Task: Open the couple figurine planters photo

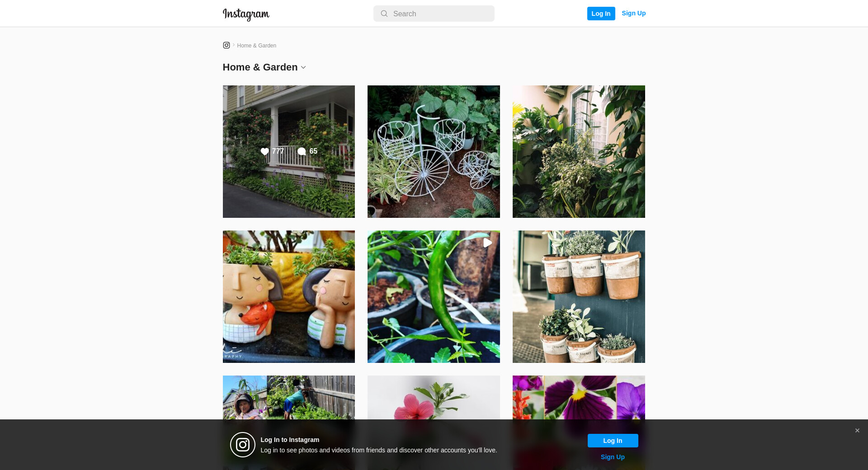Action: click(289, 296)
